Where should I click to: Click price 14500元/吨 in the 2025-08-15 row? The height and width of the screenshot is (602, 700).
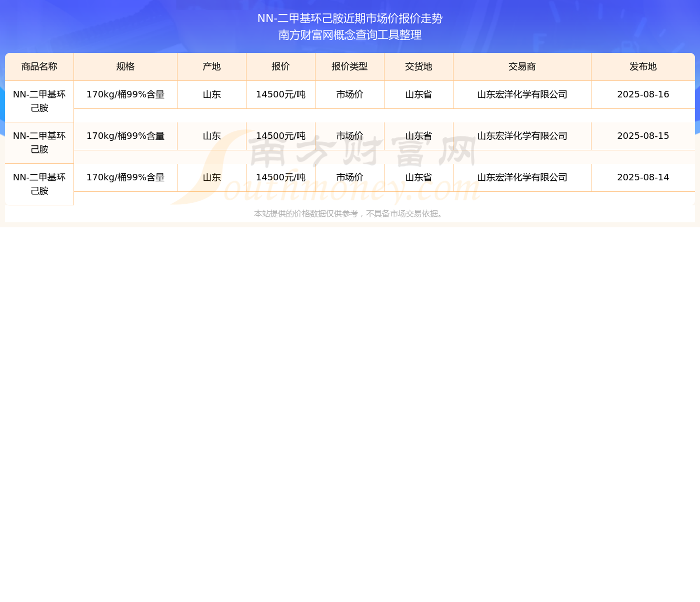(x=281, y=136)
